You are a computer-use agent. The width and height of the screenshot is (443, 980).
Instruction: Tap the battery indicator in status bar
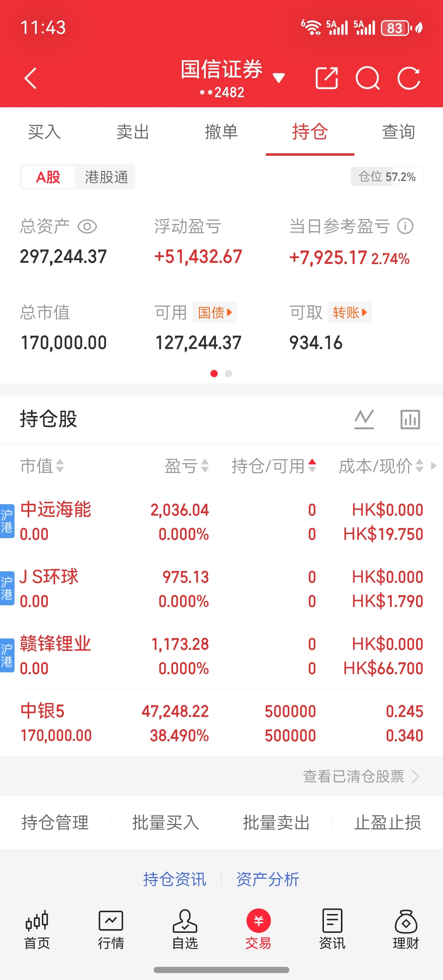coord(396,28)
